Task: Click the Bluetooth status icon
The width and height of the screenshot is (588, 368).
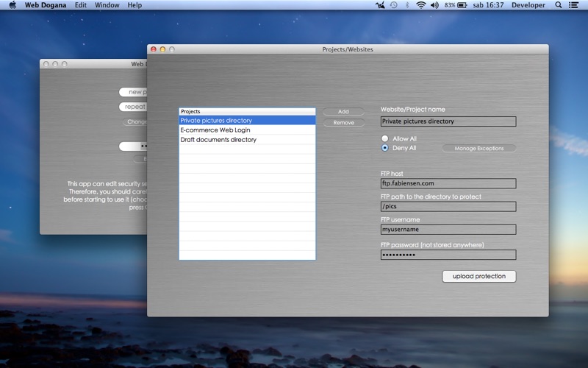Action: (407, 5)
